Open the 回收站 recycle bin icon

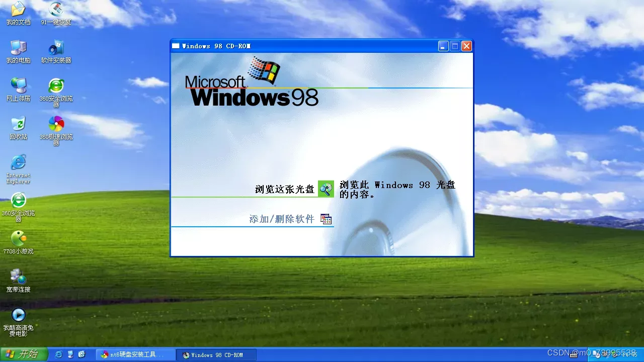(19, 128)
